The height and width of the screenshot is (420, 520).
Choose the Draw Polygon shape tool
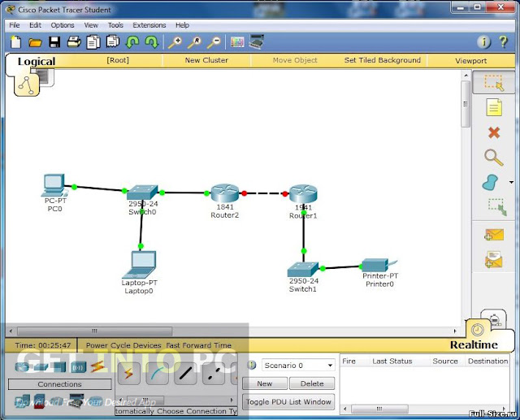(490, 182)
